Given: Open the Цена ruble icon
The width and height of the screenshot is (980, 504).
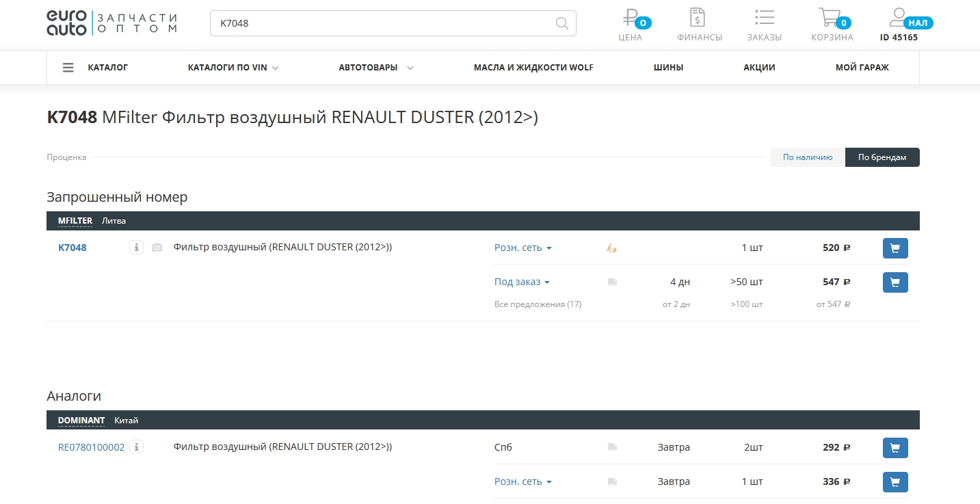Looking at the screenshot, I should click(x=630, y=17).
